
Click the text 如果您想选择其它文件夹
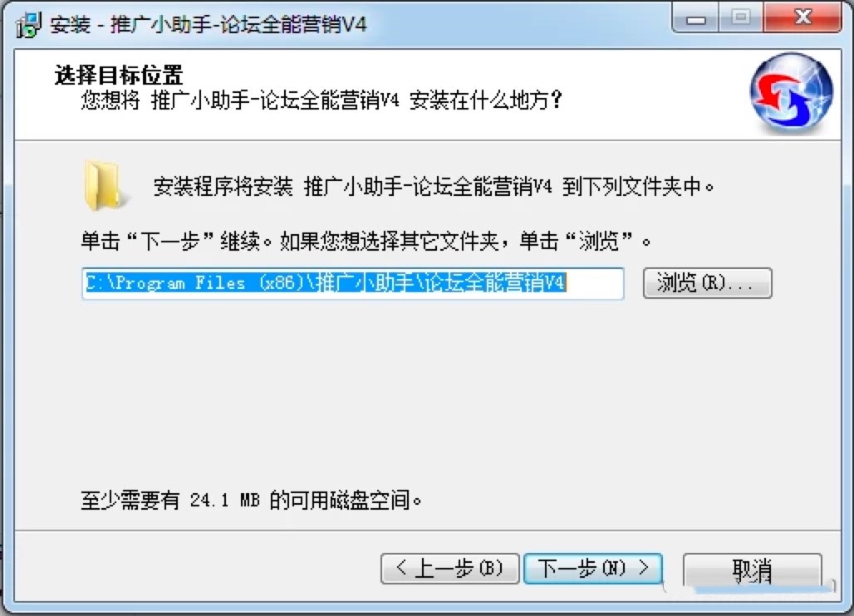click(389, 241)
